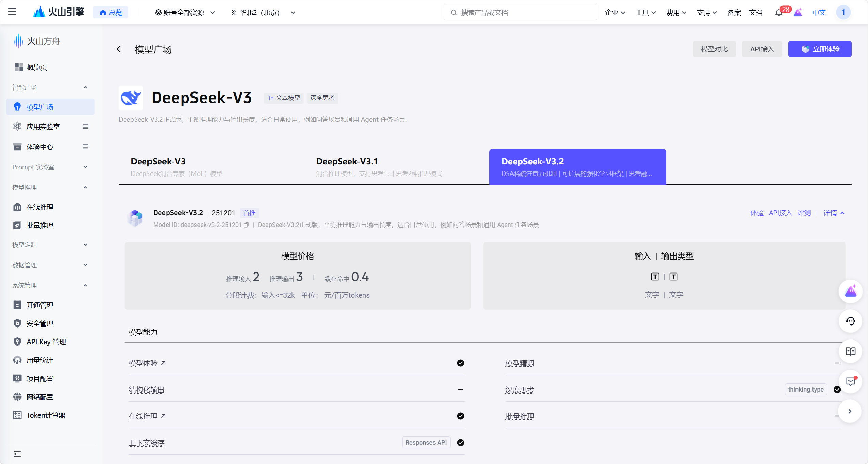
Task: Click the DeepSeek whale logo
Action: click(131, 98)
